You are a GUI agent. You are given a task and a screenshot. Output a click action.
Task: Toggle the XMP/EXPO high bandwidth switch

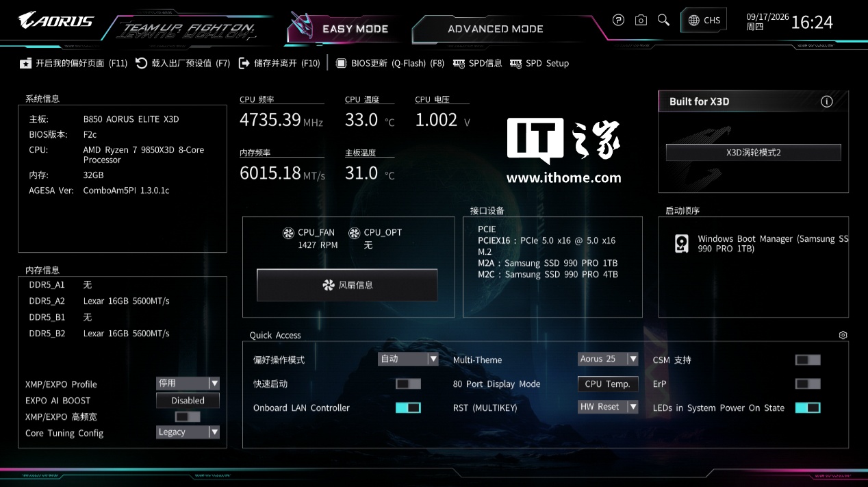pos(188,416)
